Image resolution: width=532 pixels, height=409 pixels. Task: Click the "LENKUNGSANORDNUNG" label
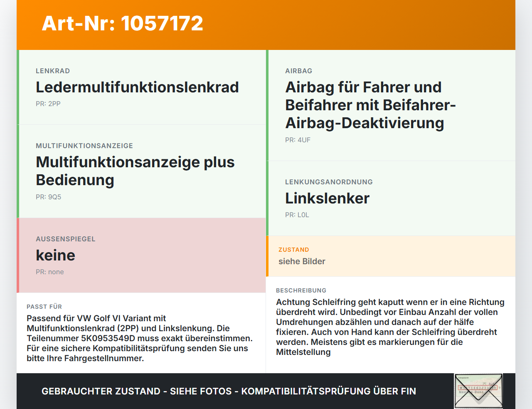click(329, 182)
